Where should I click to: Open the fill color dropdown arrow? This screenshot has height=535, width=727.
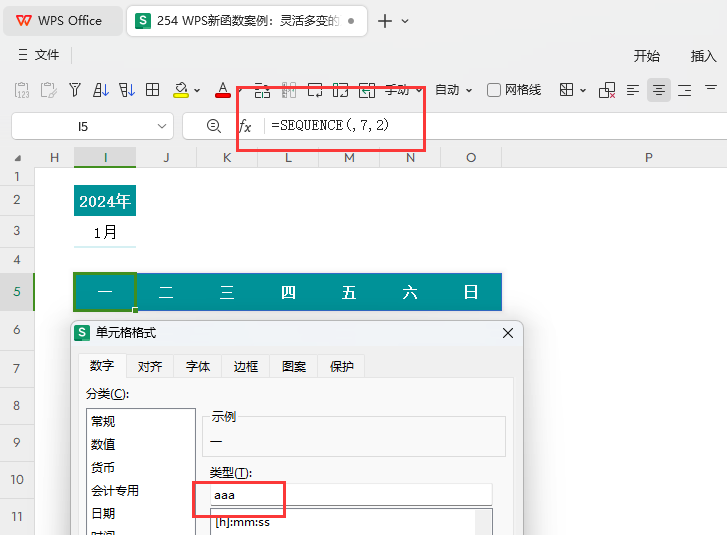(197, 90)
